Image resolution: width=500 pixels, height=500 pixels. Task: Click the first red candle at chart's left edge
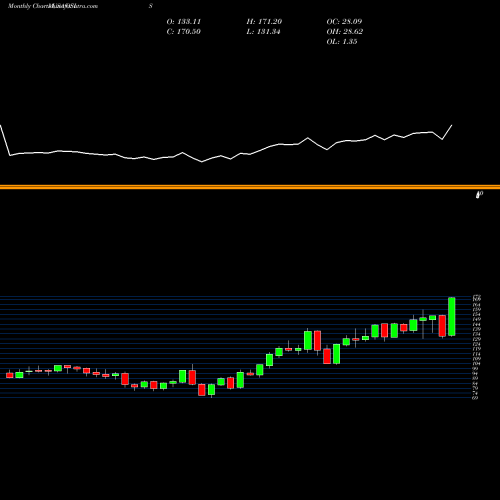coord(10,375)
